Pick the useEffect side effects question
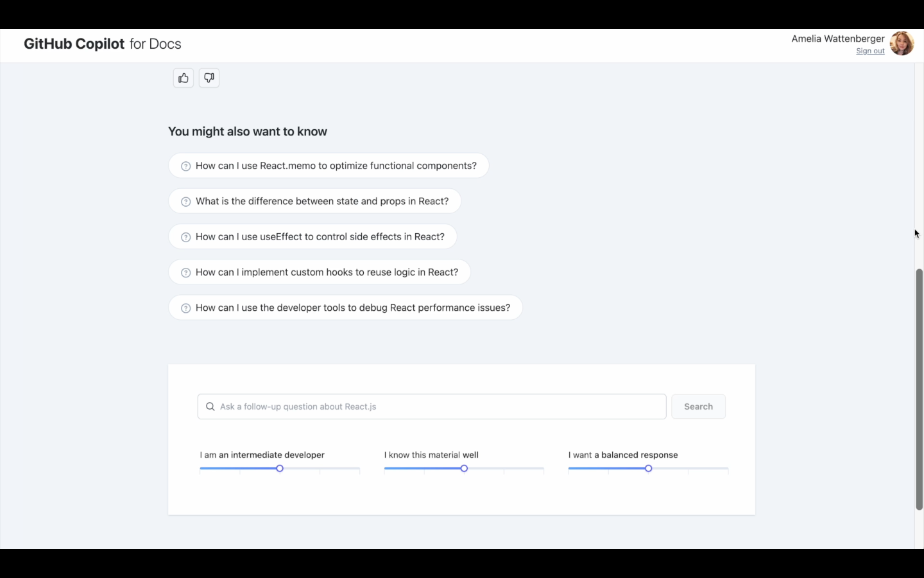The height and width of the screenshot is (578, 924). click(x=320, y=237)
